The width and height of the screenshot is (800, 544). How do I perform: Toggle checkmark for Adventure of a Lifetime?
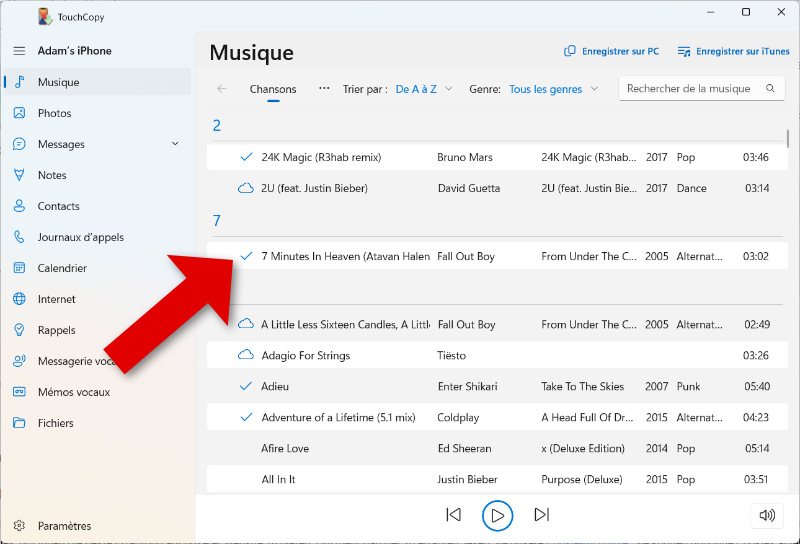pos(246,417)
